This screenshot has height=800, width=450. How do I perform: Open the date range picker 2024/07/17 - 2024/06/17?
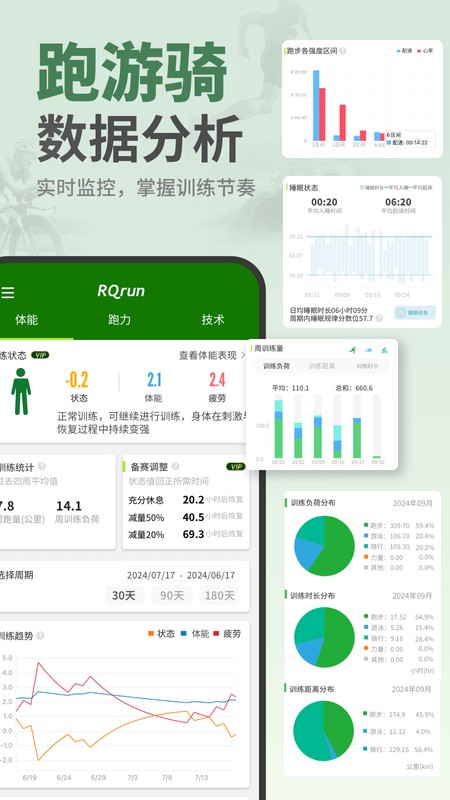click(181, 575)
